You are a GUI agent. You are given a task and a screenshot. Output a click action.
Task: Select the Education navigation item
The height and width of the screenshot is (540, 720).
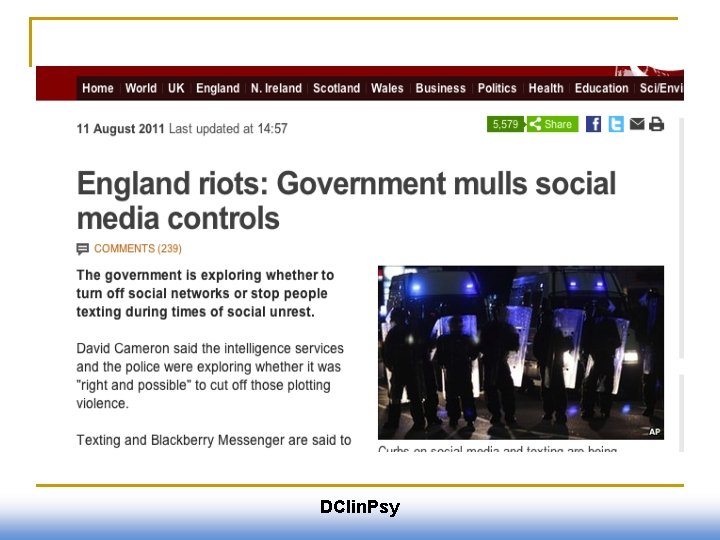coord(602,88)
